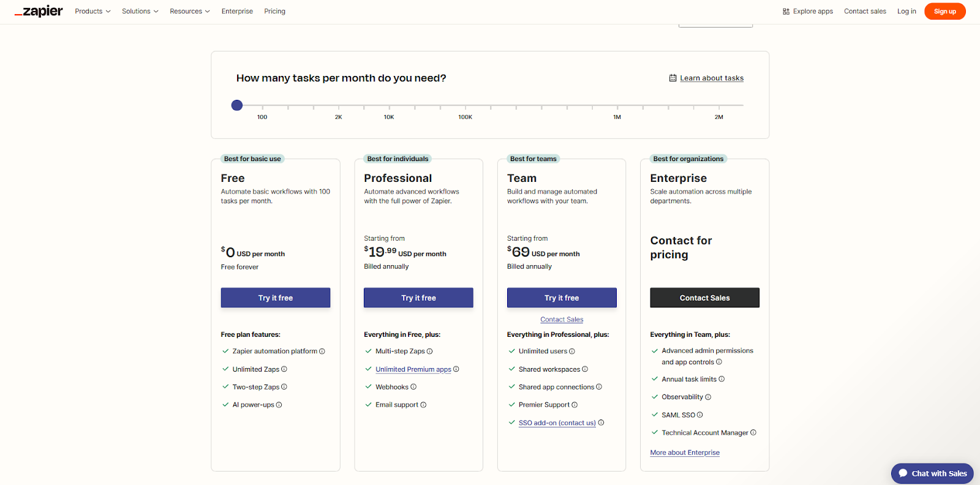The height and width of the screenshot is (485, 980).
Task: Open info icon next to Unlimited Premium apps
Action: (456, 369)
